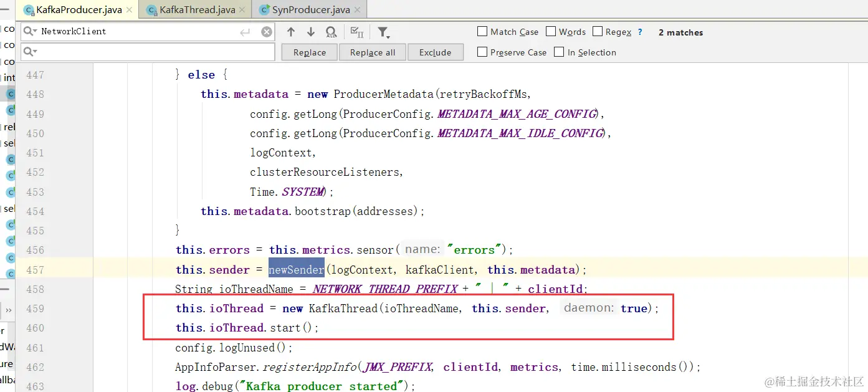Click the Replace button
The width and height of the screenshot is (868, 392).
pyautogui.click(x=310, y=52)
